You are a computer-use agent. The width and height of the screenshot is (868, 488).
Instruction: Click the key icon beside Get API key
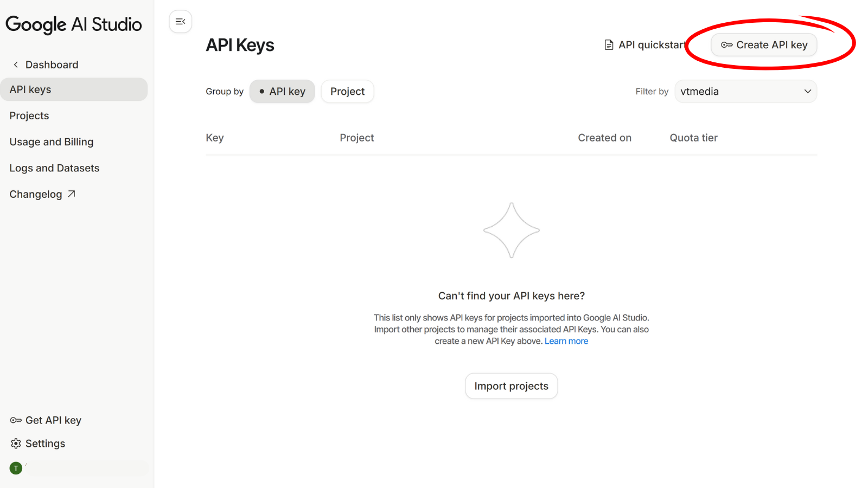tap(16, 420)
